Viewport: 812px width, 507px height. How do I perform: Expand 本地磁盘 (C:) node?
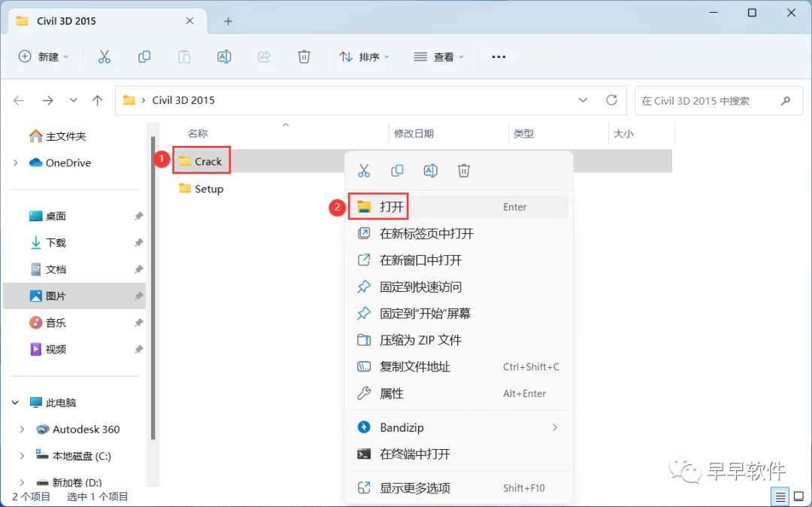pyautogui.click(x=22, y=456)
